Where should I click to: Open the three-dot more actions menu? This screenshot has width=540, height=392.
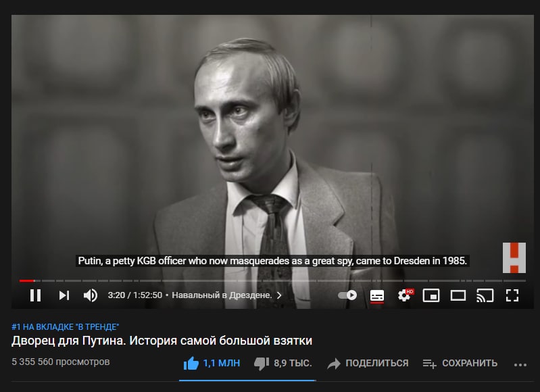click(x=520, y=364)
